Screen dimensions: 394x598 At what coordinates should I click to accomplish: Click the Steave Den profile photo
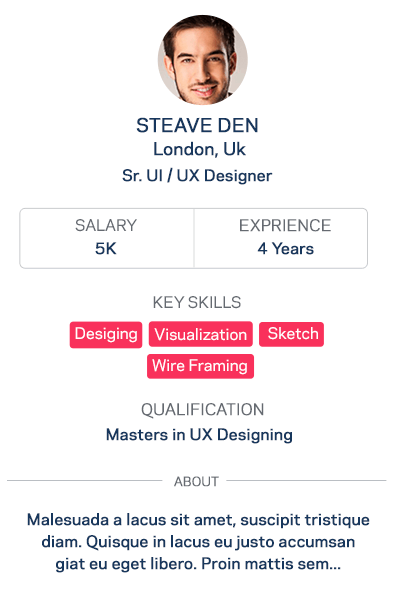click(x=203, y=60)
